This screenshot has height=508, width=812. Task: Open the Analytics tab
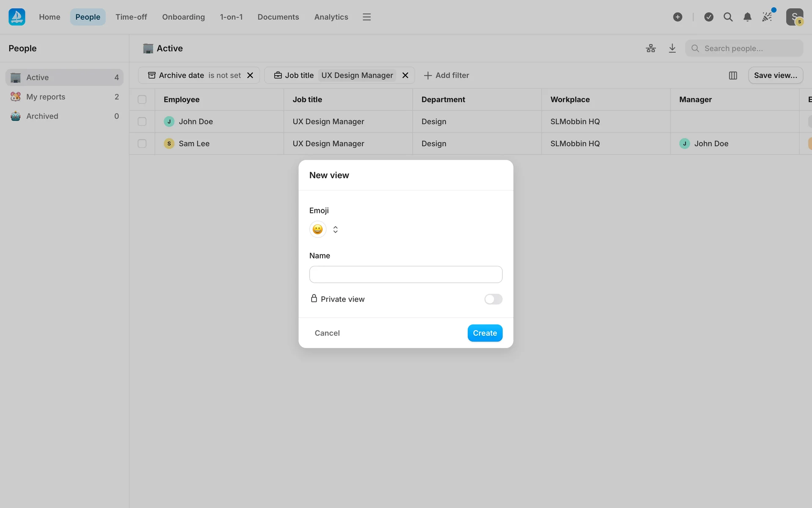pos(331,17)
